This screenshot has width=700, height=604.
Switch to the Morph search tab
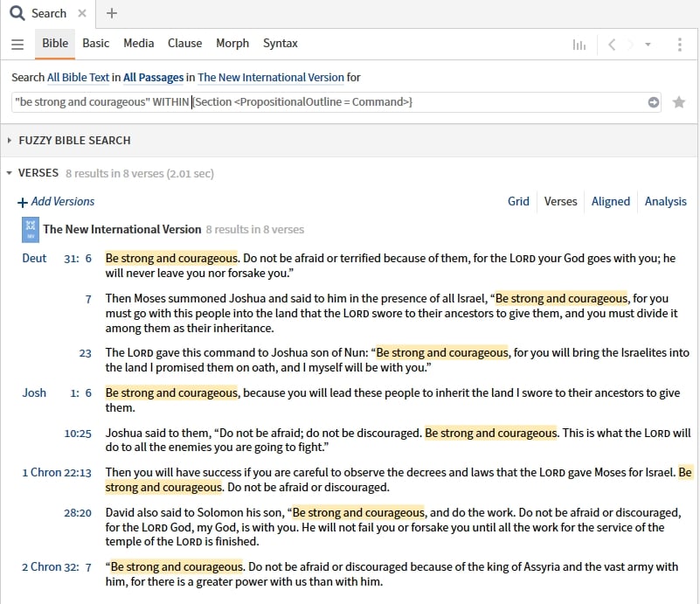click(232, 44)
